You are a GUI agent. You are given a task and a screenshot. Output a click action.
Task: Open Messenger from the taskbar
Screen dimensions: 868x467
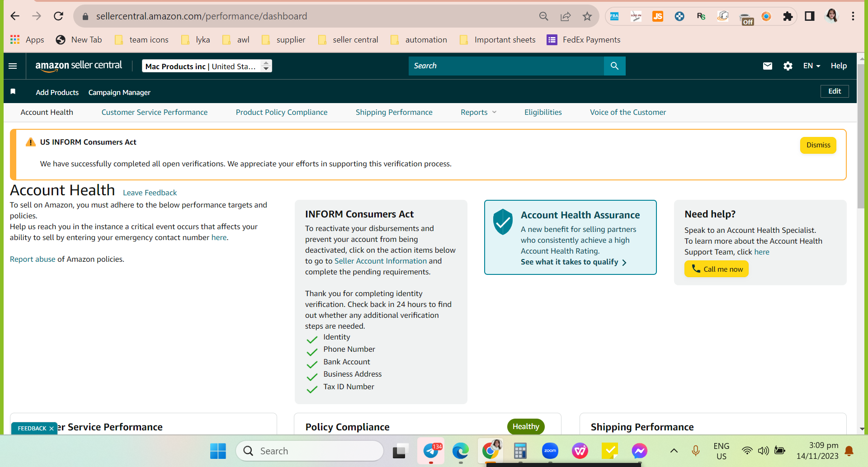(639, 451)
